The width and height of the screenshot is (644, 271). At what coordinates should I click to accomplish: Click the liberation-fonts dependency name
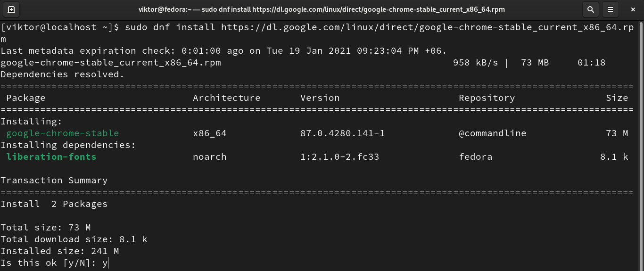coord(51,157)
